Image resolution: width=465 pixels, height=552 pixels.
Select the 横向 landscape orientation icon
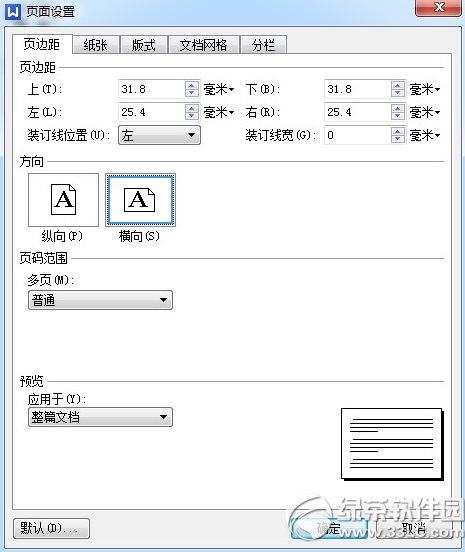140,200
